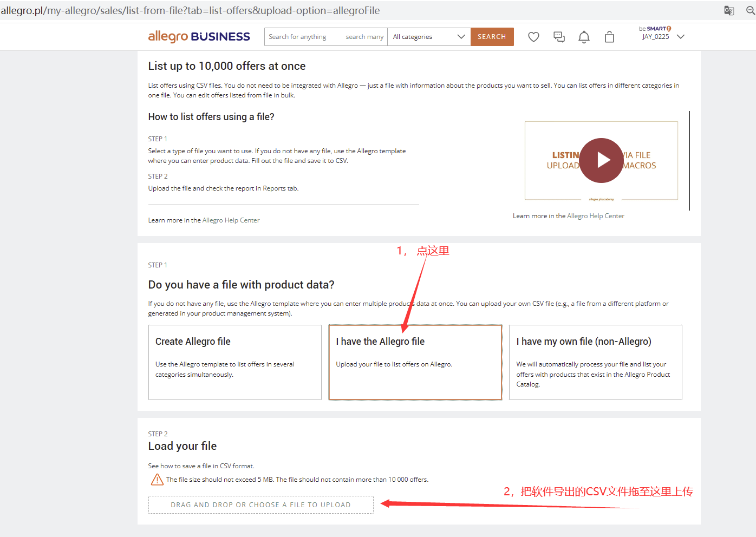
Task: Click the 'List up to 10,000 offers at once' heading
Action: 227,66
